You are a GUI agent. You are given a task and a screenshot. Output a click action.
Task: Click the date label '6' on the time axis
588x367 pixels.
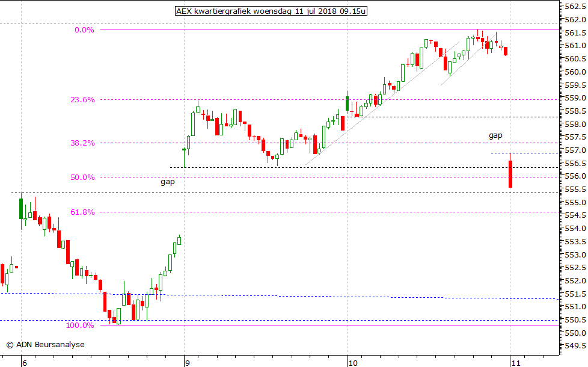pos(25,363)
